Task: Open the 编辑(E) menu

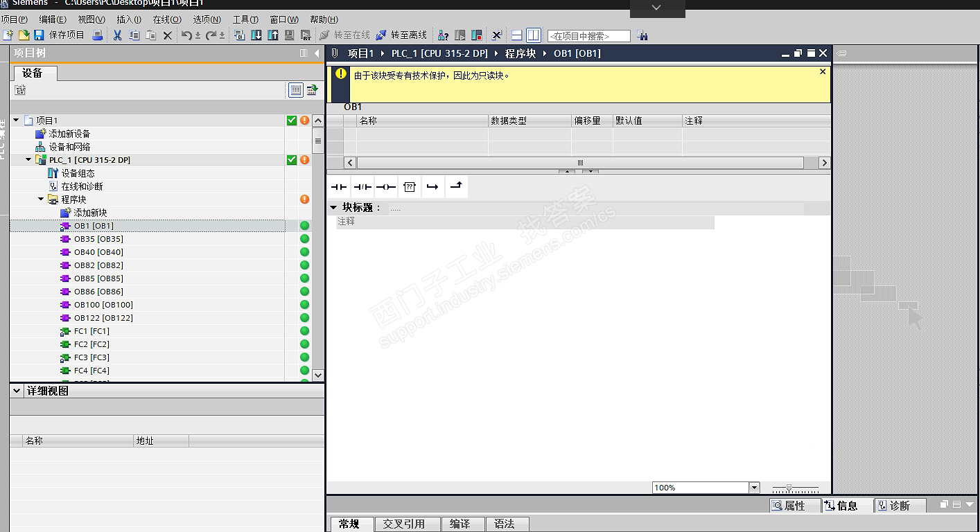Action: [53, 19]
